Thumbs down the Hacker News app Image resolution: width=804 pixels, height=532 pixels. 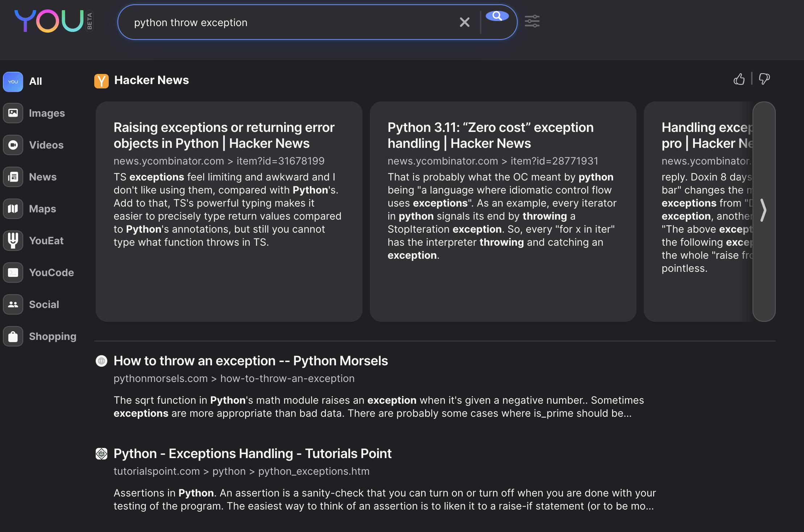[x=764, y=79]
